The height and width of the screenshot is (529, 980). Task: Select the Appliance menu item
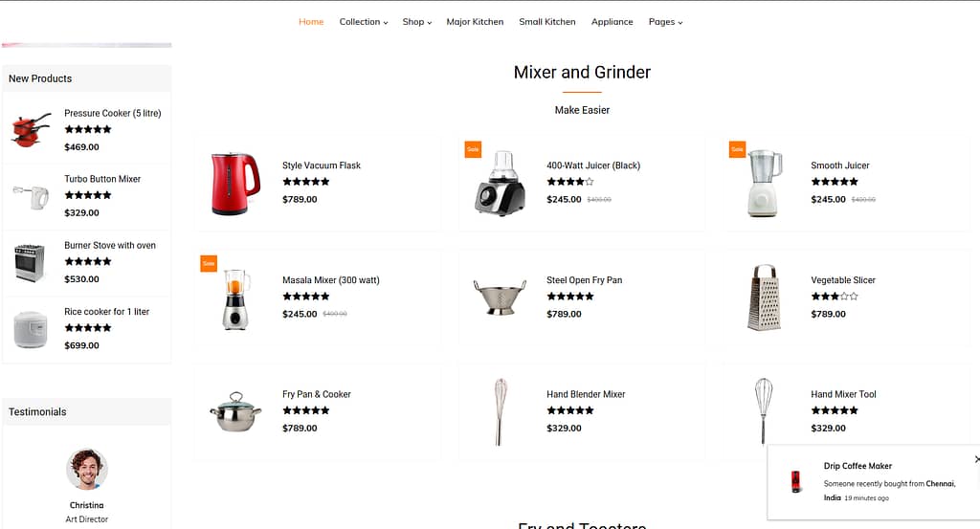(612, 22)
